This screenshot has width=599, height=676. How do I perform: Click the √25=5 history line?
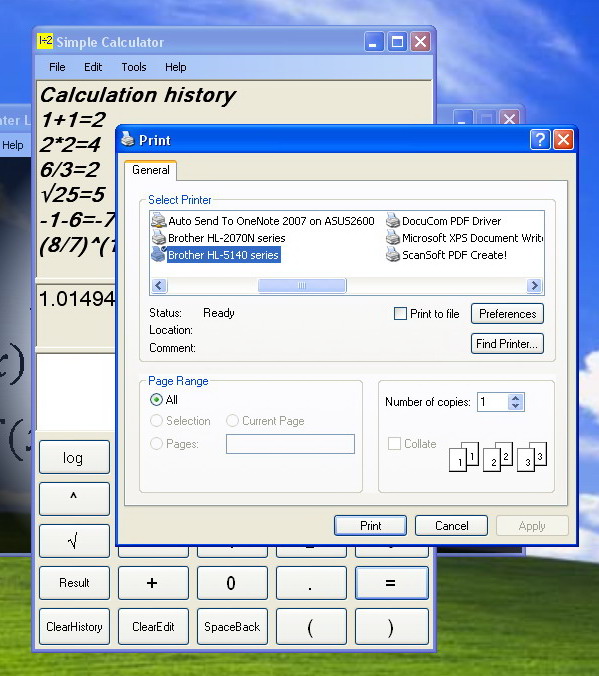73,194
